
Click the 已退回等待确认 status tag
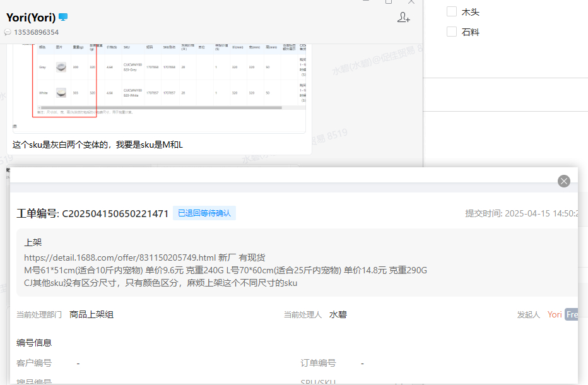tap(204, 213)
